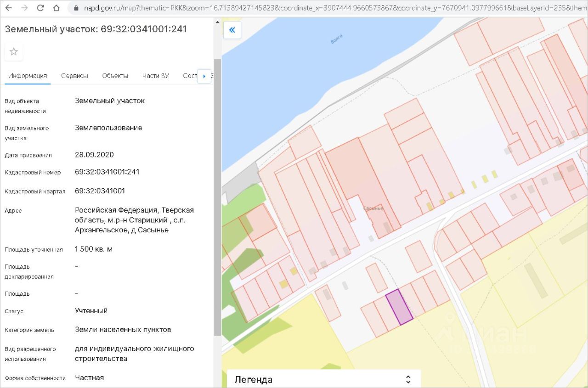View site security info icon
This screenshot has width=588, height=388.
(x=76, y=8)
